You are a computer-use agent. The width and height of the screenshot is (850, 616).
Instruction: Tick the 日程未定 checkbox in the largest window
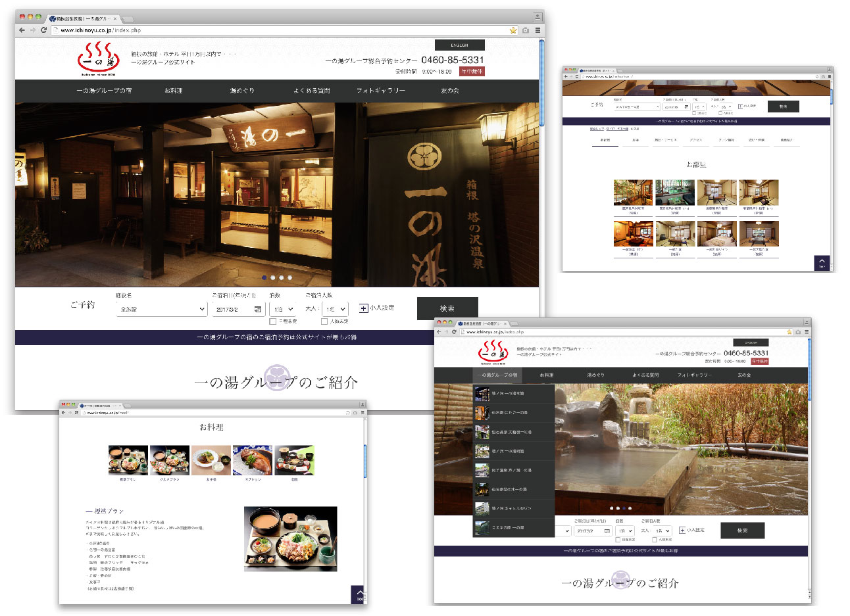coord(272,321)
